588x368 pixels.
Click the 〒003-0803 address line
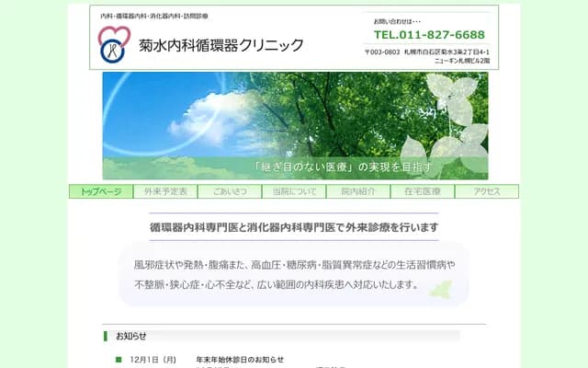[x=426, y=52]
